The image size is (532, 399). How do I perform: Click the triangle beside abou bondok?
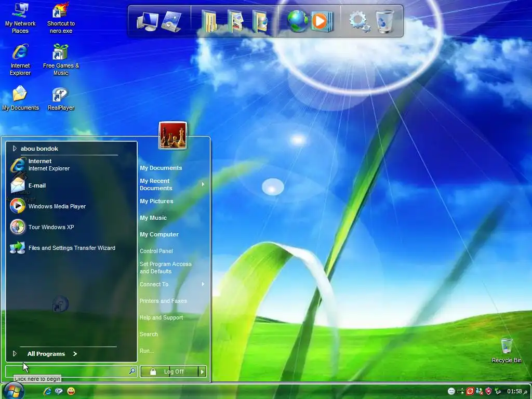coord(15,148)
